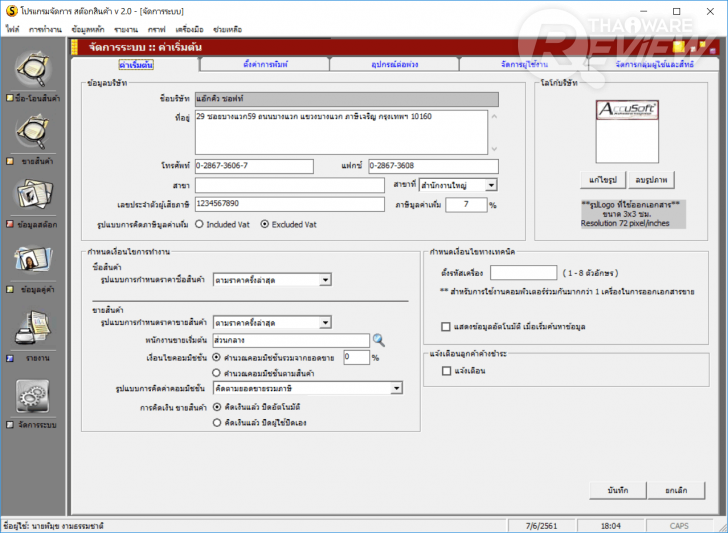728x533 pixels.
Task: Open the เครื่องมือ menu
Action: [x=189, y=29]
